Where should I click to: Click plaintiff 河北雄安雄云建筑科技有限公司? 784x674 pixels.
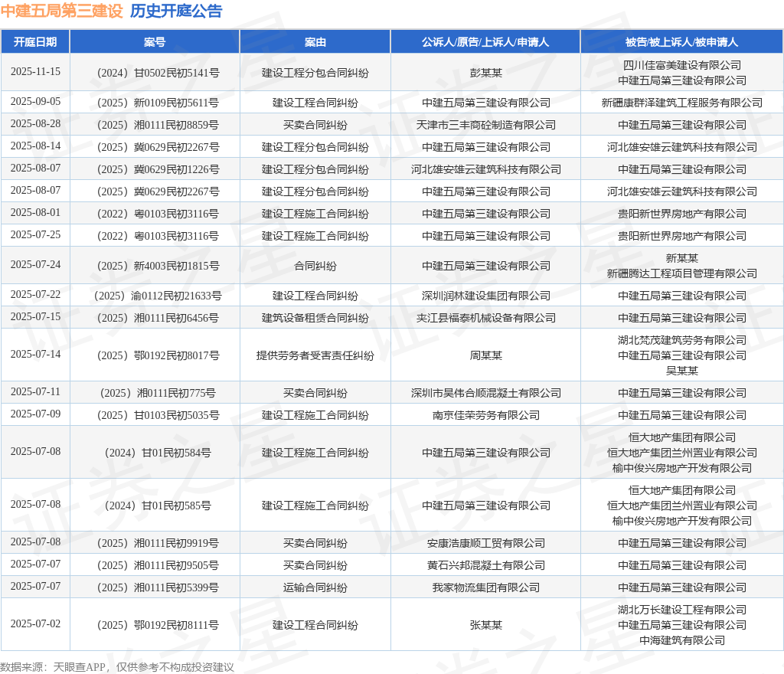click(x=485, y=169)
